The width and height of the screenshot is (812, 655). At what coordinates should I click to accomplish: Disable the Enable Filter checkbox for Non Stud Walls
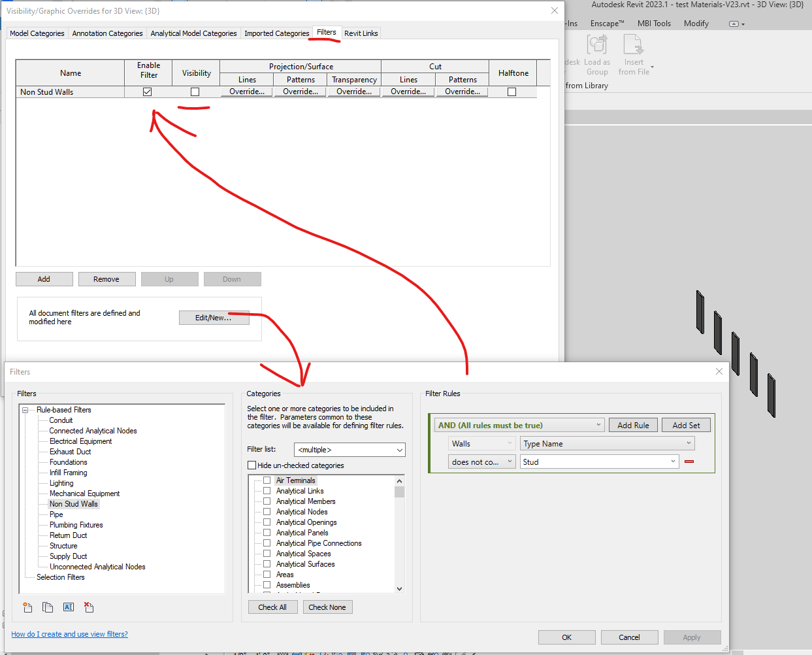(x=148, y=92)
